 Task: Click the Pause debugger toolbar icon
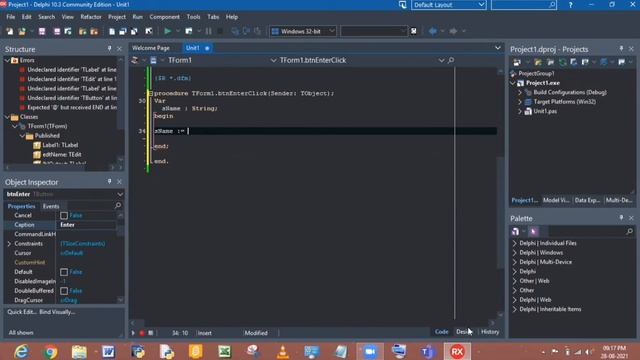[x=209, y=31]
